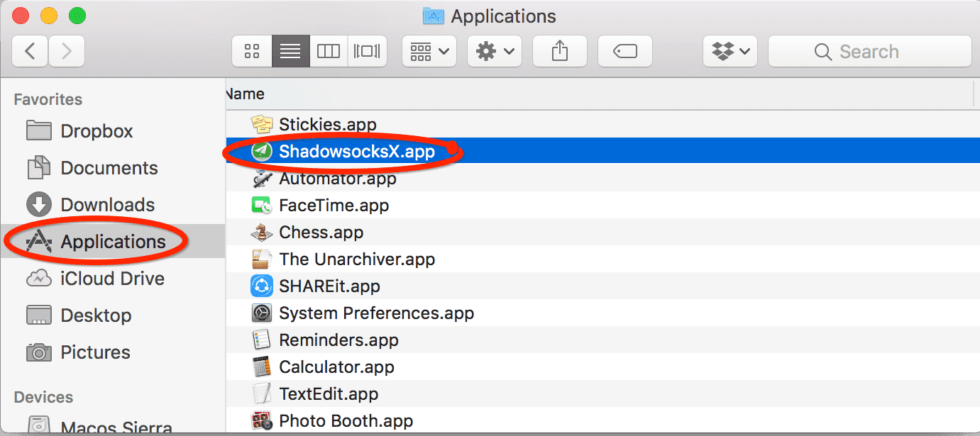The image size is (980, 436).
Task: Click the TextEdit app icon
Action: [263, 394]
